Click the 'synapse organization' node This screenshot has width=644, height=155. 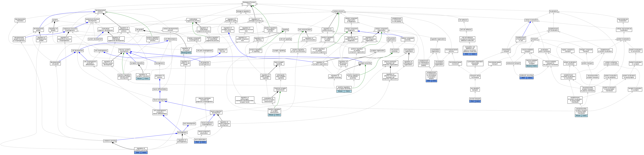click(x=378, y=51)
